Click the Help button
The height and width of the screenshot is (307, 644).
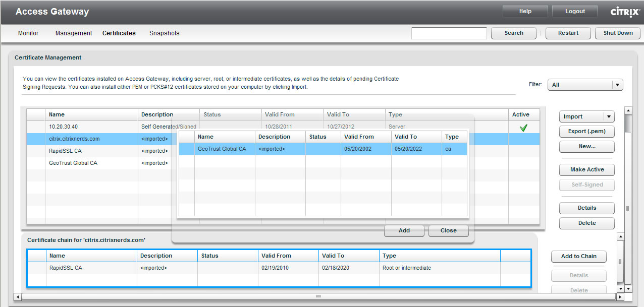tap(525, 12)
